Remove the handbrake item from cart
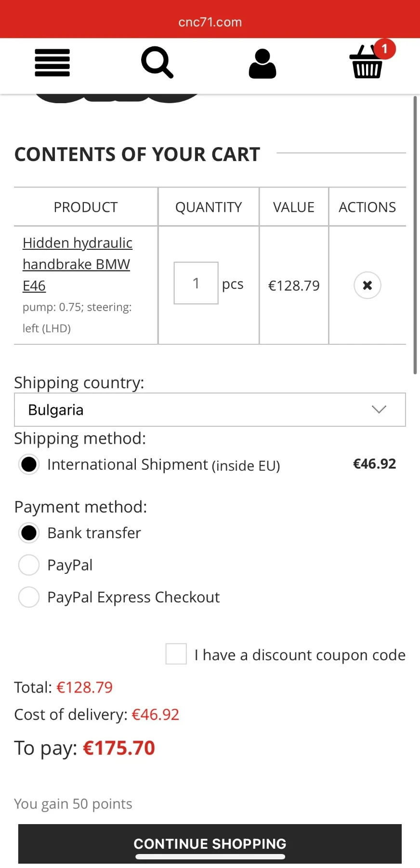The height and width of the screenshot is (868, 420). click(367, 285)
